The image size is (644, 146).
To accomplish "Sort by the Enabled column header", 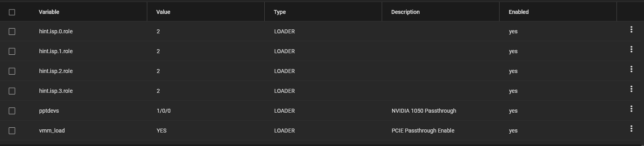I will point(519,12).
